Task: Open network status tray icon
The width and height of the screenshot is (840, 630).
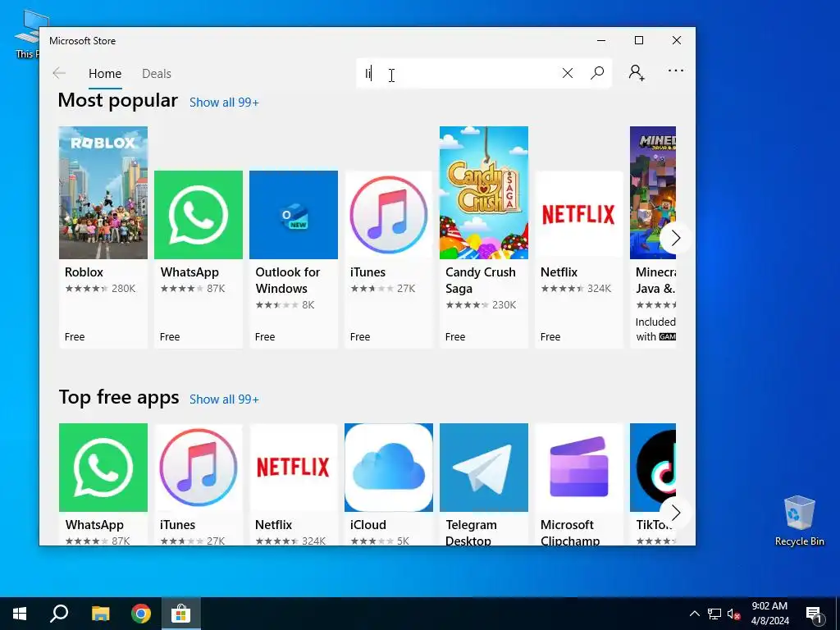Action: 714,614
